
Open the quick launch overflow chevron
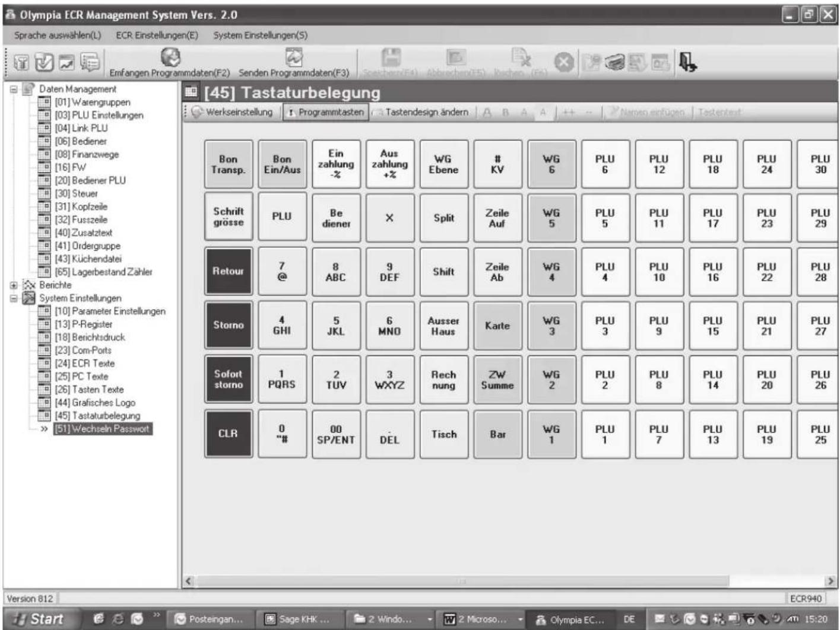click(x=157, y=616)
